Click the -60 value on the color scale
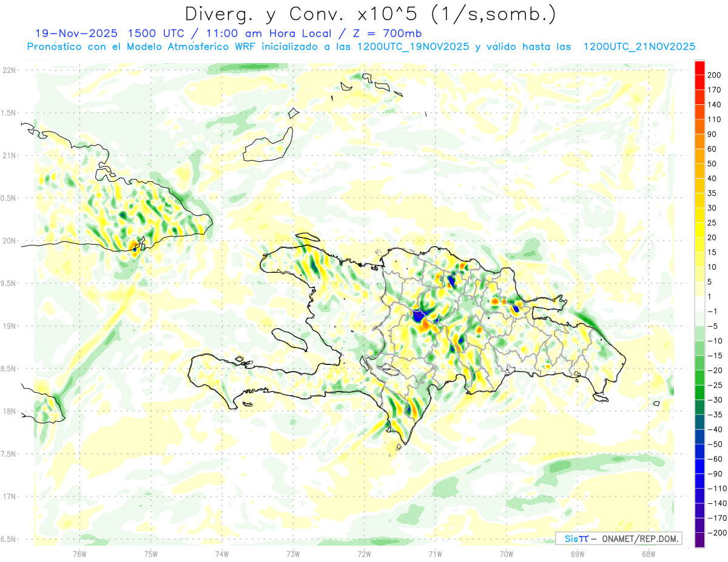Image resolution: width=728 pixels, height=562 pixels. click(x=715, y=459)
